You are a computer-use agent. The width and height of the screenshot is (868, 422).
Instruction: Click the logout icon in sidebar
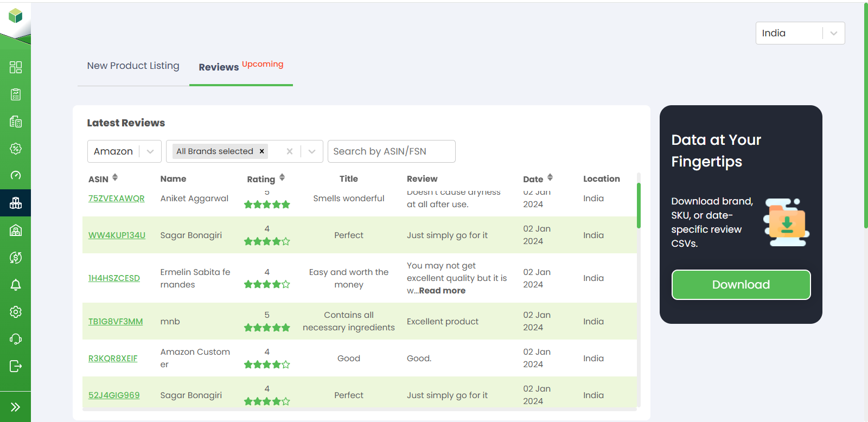point(16,366)
